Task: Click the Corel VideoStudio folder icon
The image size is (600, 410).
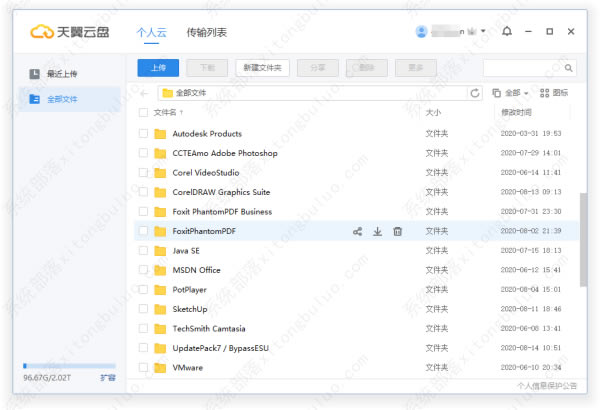Action: 160,173
